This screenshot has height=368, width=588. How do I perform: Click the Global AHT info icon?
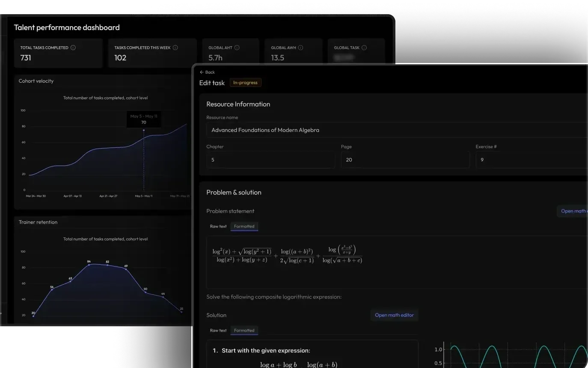[x=237, y=48]
